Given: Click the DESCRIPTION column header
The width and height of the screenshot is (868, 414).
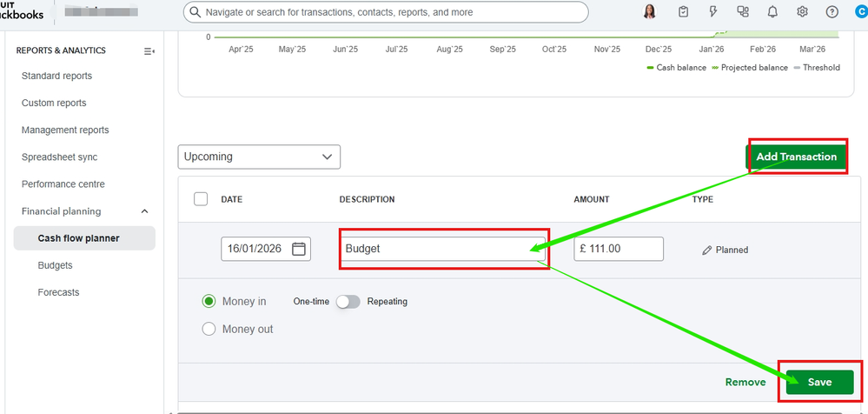Looking at the screenshot, I should (367, 199).
